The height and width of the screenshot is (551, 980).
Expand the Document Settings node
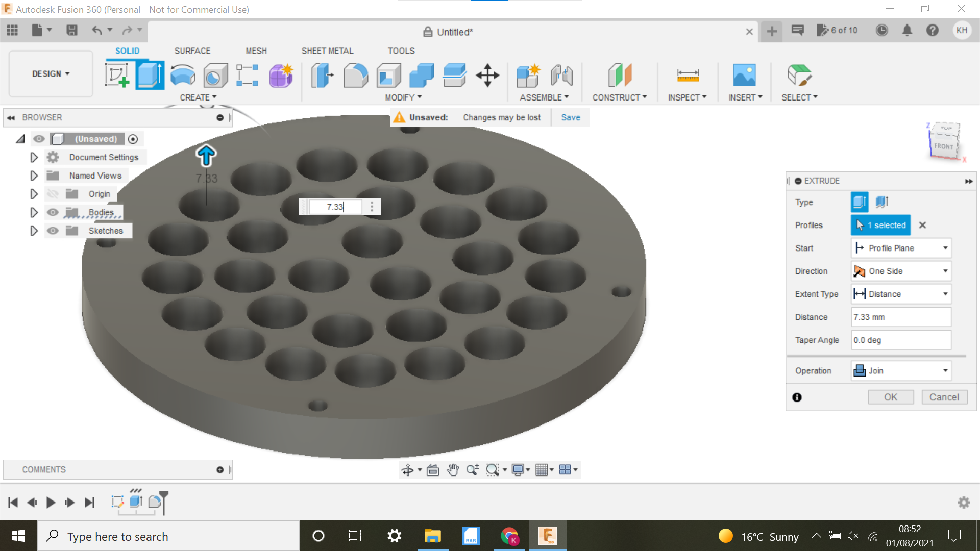point(34,157)
